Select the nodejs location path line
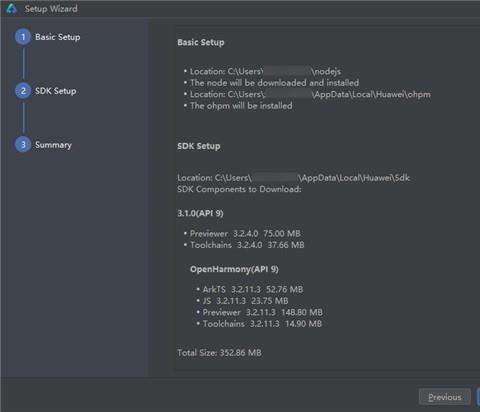Image resolution: width=480 pixels, height=412 pixels. tap(262, 71)
